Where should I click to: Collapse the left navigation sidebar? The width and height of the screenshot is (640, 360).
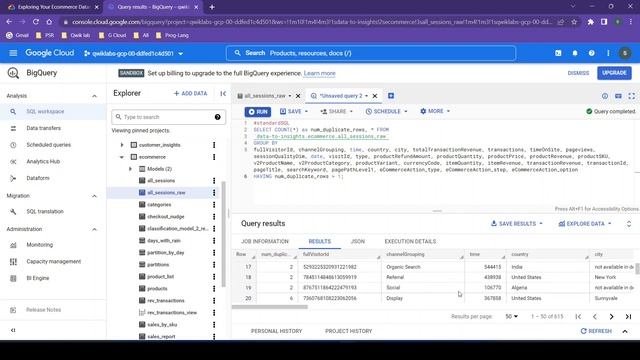click(x=13, y=330)
